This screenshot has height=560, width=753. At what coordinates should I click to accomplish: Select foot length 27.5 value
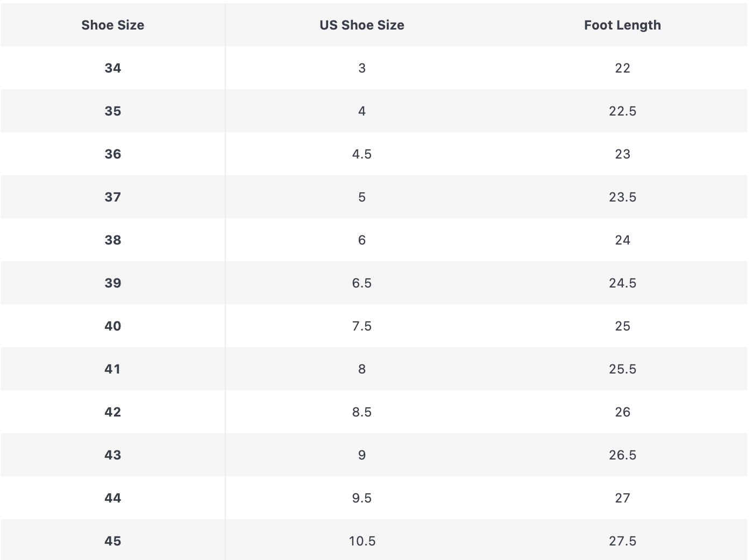622,541
